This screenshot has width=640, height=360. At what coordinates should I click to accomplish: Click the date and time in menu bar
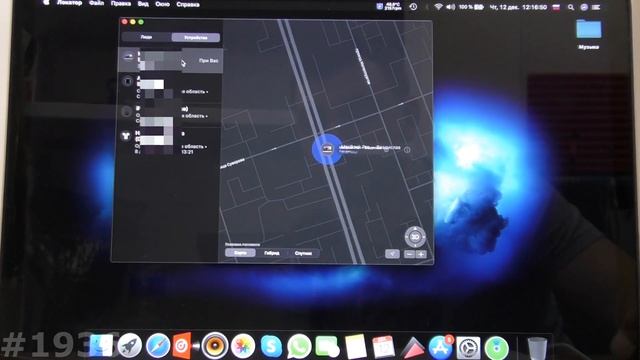coord(518,7)
